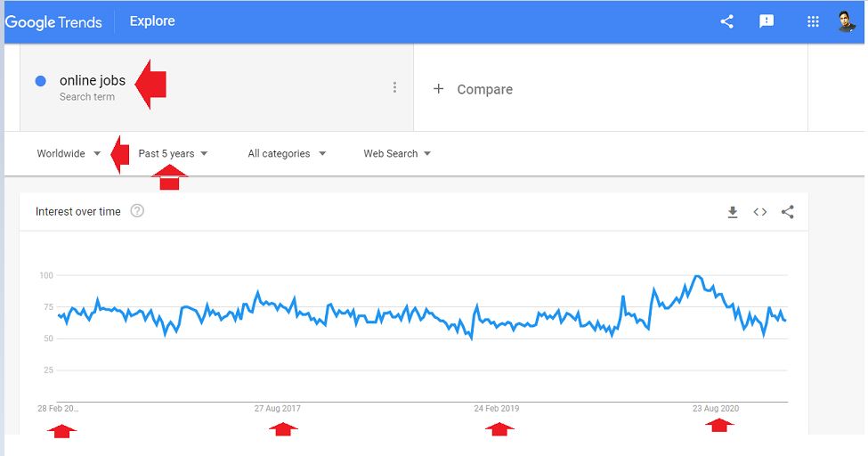The height and width of the screenshot is (456, 868).
Task: Open the account profile avatar
Action: 847,21
